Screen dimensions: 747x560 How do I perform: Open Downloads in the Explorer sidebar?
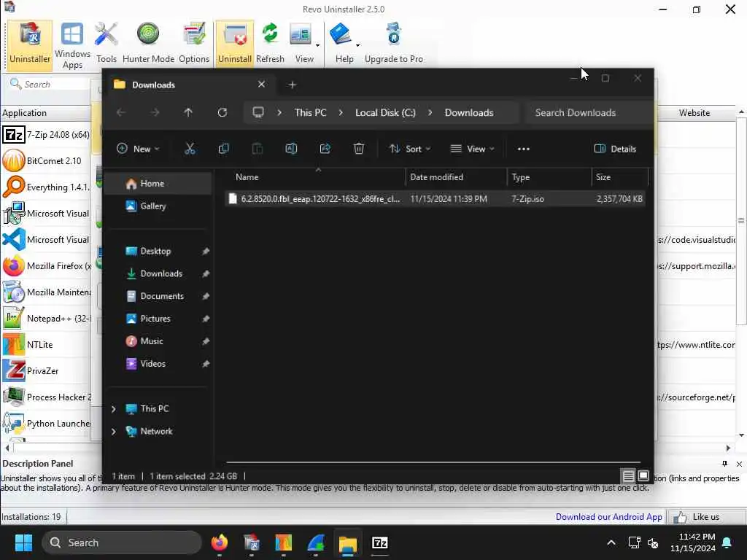(x=158, y=273)
